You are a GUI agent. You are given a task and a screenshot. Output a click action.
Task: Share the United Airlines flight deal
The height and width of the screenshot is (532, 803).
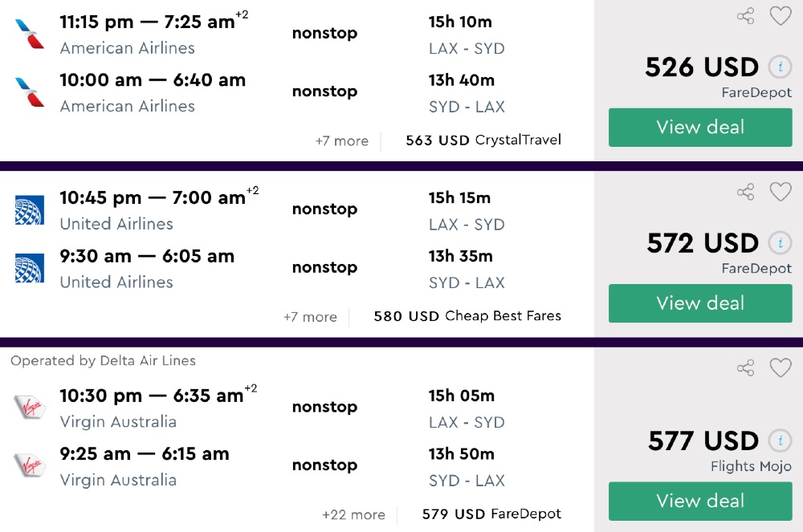coord(745,192)
